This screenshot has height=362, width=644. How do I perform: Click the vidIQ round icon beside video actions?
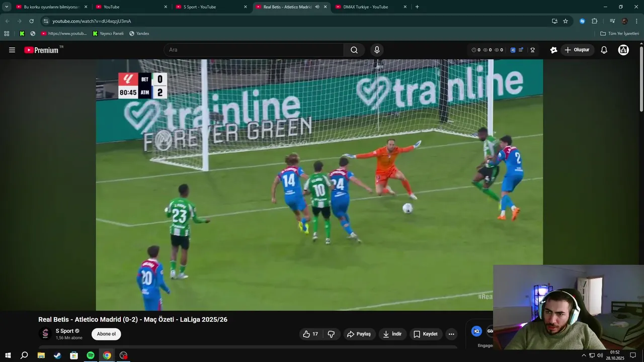(476, 331)
